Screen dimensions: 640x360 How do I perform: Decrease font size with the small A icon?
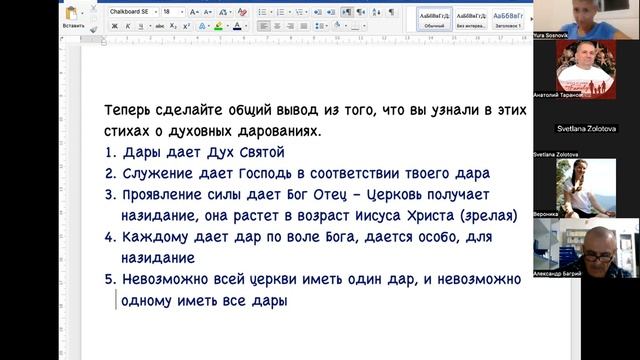pyautogui.click(x=208, y=12)
